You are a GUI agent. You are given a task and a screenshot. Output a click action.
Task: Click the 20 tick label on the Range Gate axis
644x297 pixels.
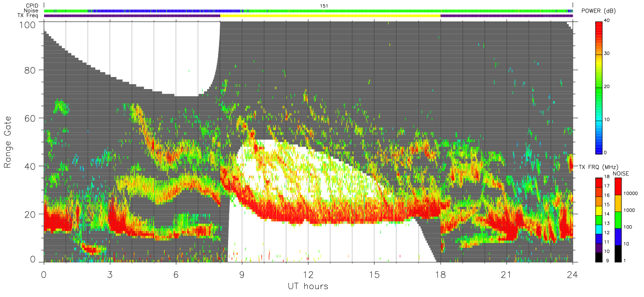pos(30,214)
